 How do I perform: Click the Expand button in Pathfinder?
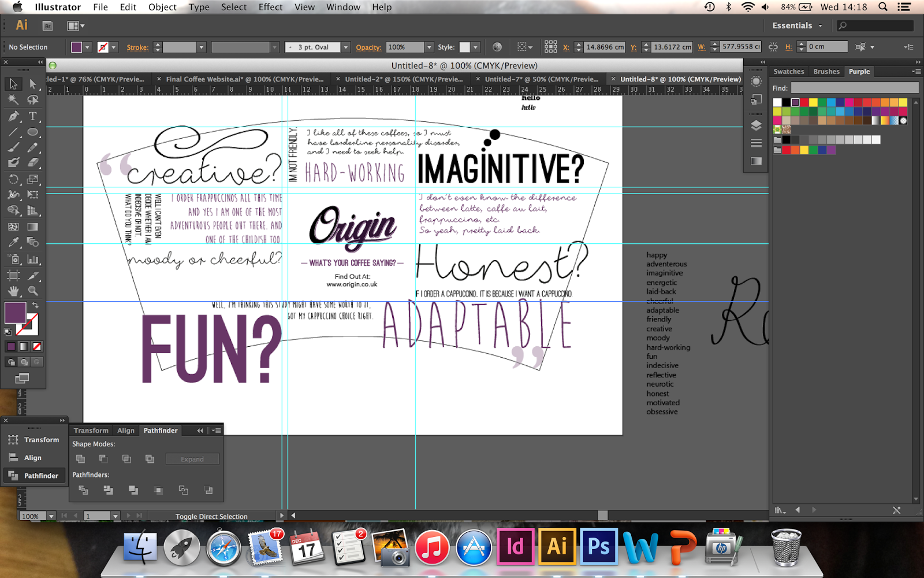coord(192,459)
